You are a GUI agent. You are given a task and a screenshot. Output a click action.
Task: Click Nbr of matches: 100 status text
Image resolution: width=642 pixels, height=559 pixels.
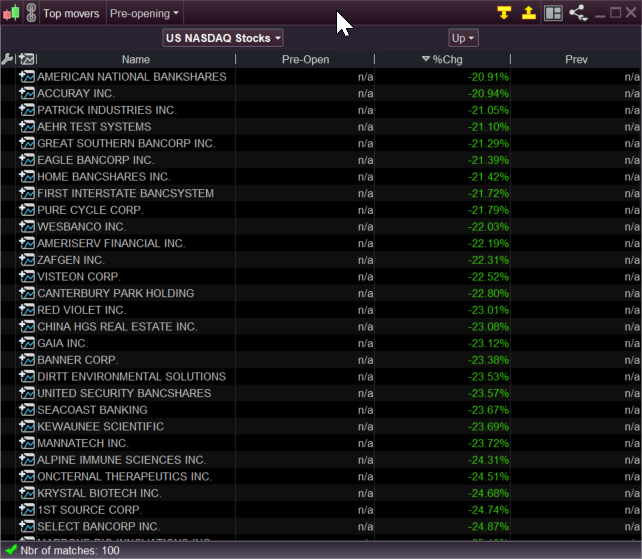click(x=70, y=550)
